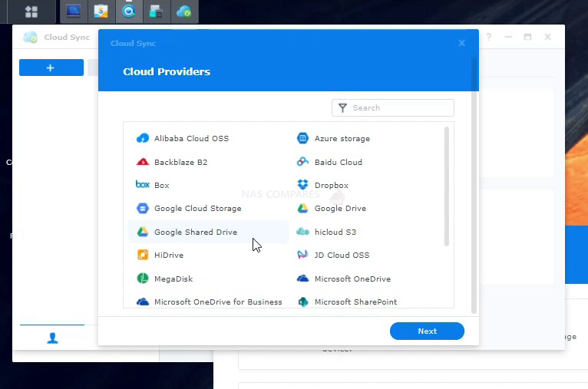This screenshot has width=588, height=389.
Task: Pick the Backblaze B2 icon
Action: pyautogui.click(x=143, y=162)
